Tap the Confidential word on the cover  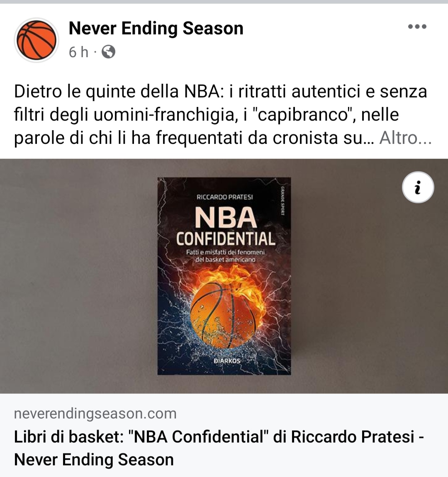(x=225, y=239)
